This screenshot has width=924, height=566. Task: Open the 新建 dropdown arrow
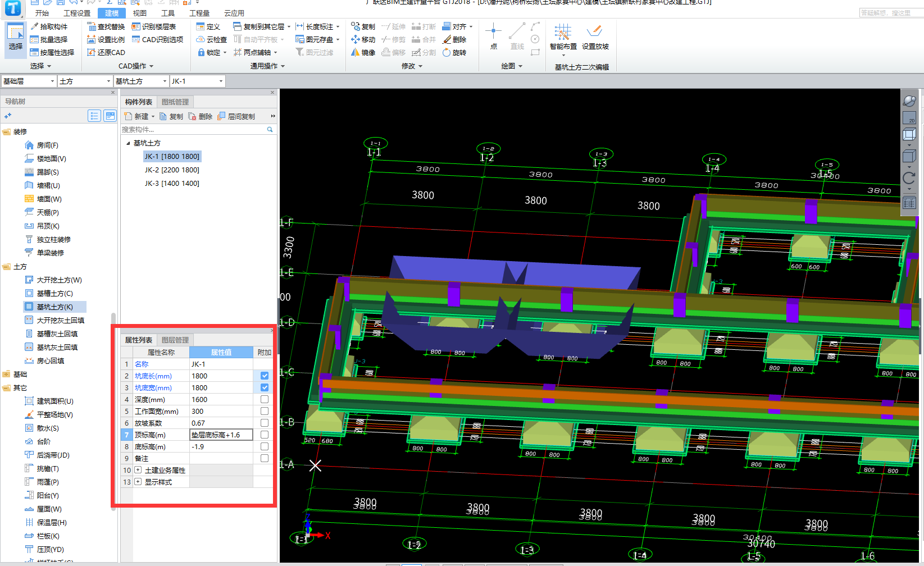[x=153, y=117]
